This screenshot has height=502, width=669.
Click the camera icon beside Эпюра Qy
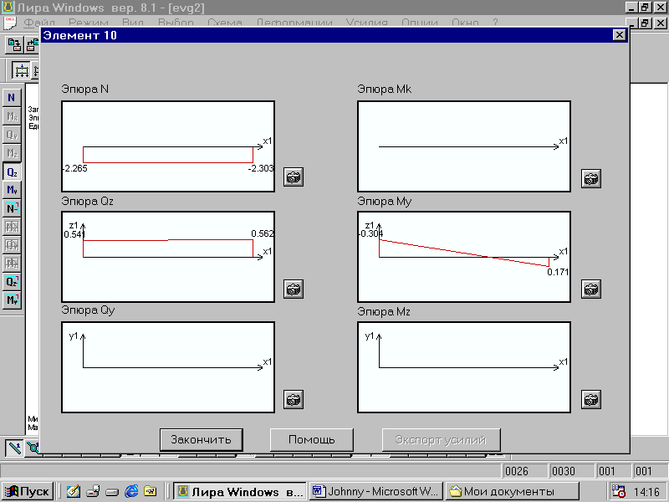(294, 400)
